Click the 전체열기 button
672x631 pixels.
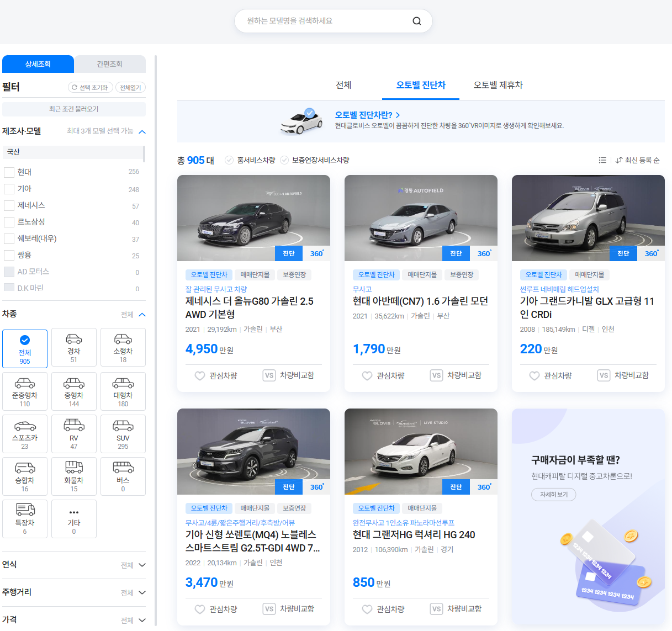pyautogui.click(x=131, y=87)
